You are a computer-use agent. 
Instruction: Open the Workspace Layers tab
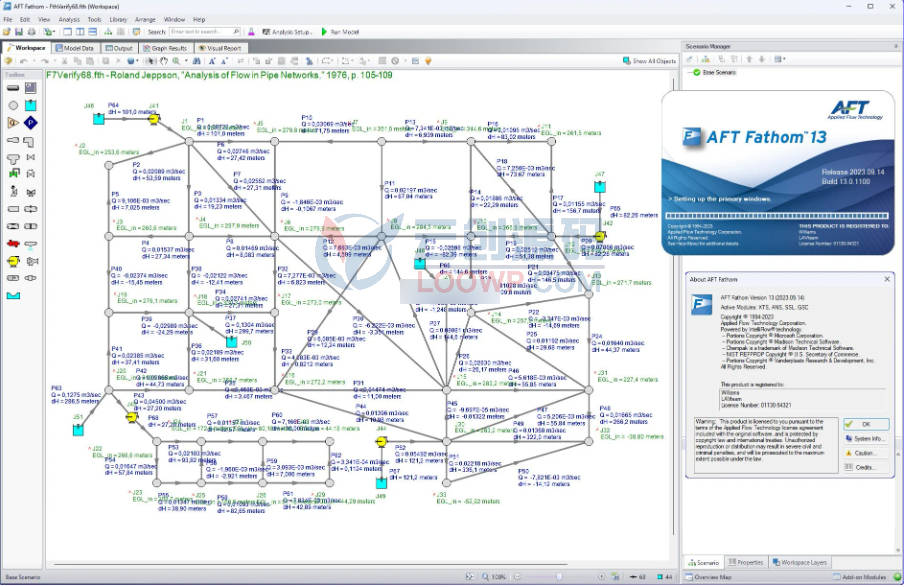pyautogui.click(x=800, y=563)
